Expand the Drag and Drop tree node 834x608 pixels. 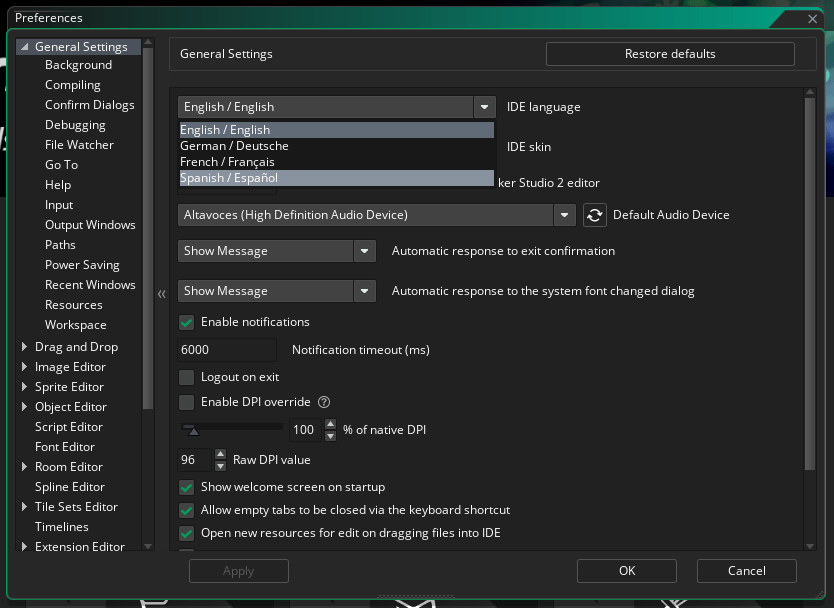click(x=24, y=347)
